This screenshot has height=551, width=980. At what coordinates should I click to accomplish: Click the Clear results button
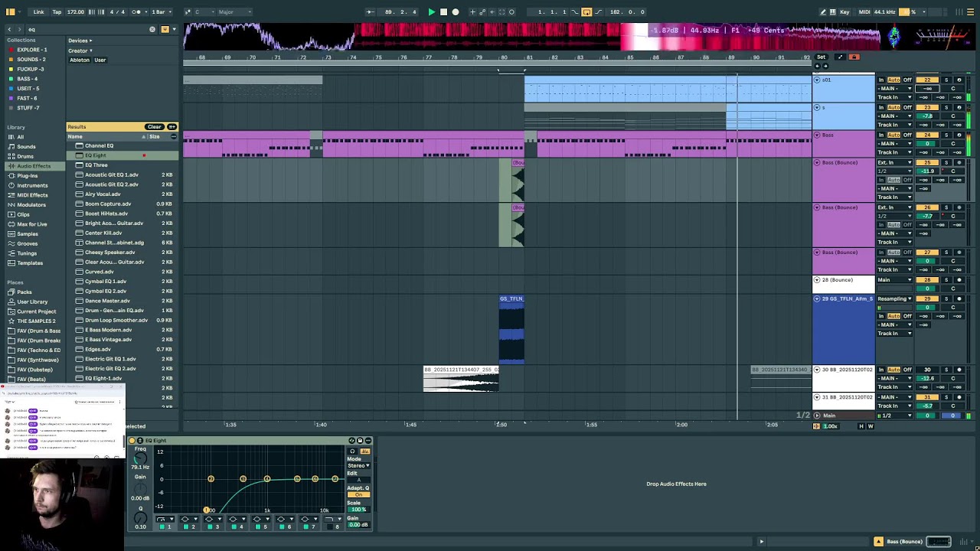(155, 127)
